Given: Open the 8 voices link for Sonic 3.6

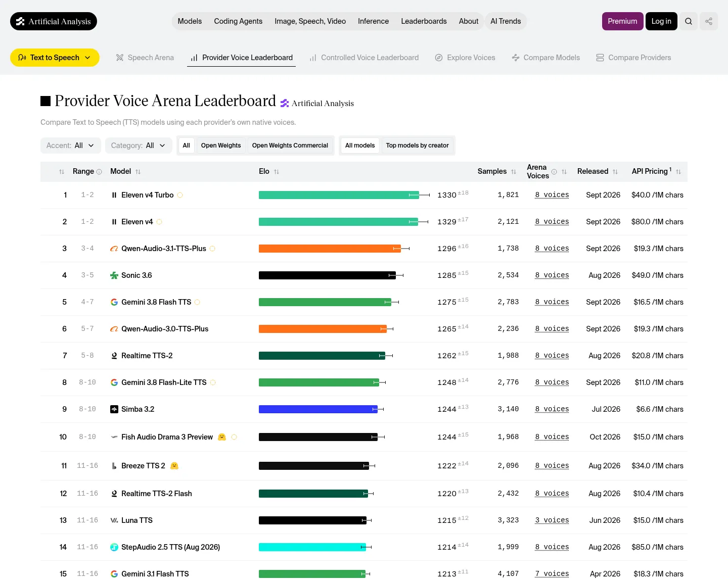Looking at the screenshot, I should [x=552, y=275].
